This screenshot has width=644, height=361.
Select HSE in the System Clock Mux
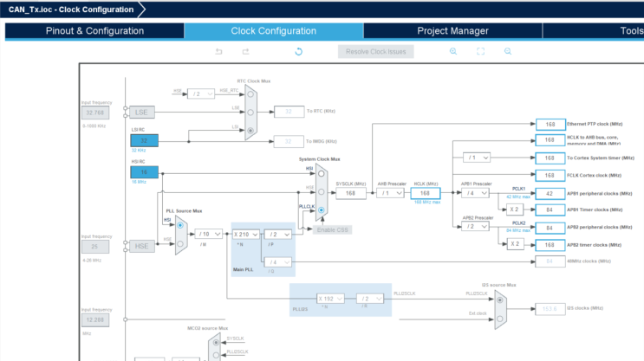322,192
